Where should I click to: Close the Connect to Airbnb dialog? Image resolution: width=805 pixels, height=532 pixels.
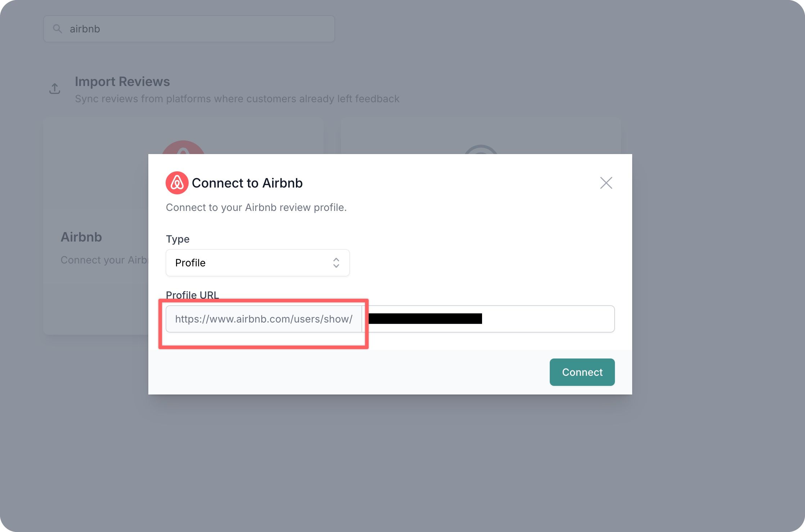[x=606, y=183]
